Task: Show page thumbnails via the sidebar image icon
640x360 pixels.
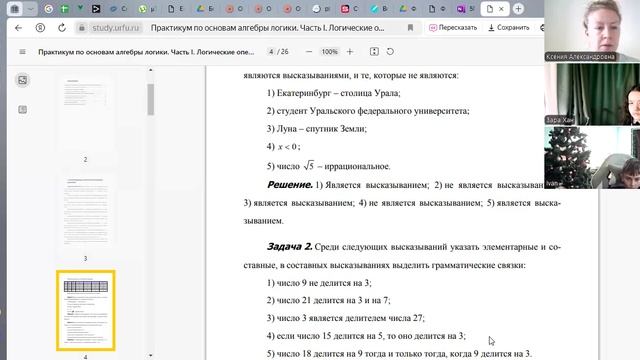Action: pos(22,80)
